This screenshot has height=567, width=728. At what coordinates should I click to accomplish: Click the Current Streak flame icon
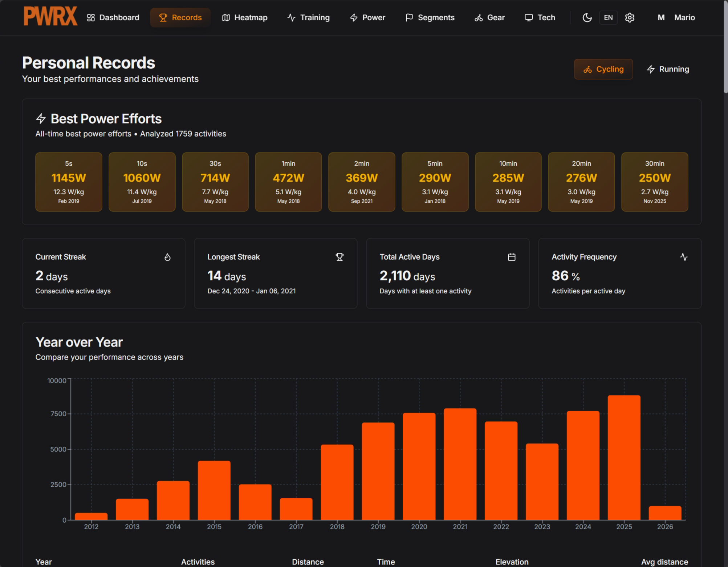[167, 257]
